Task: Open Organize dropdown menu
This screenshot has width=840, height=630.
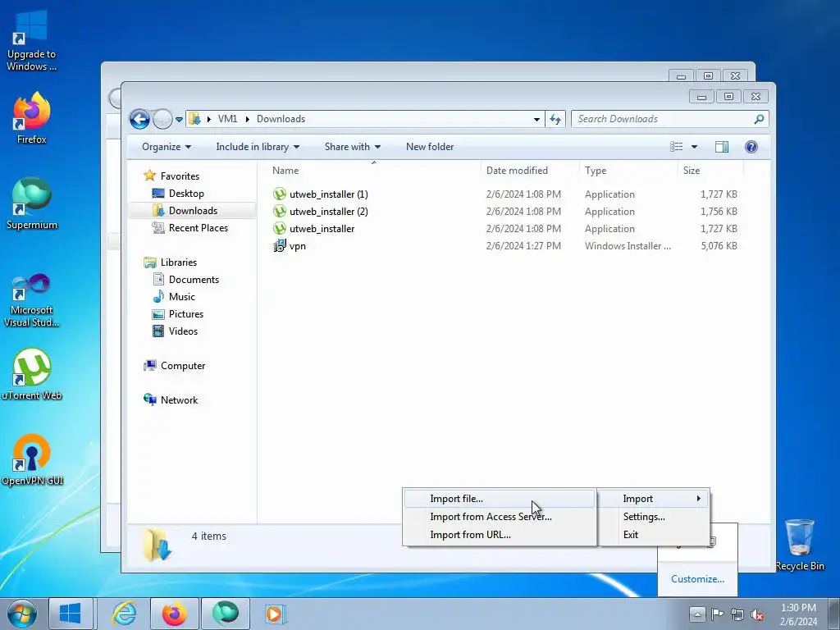Action: pos(166,147)
